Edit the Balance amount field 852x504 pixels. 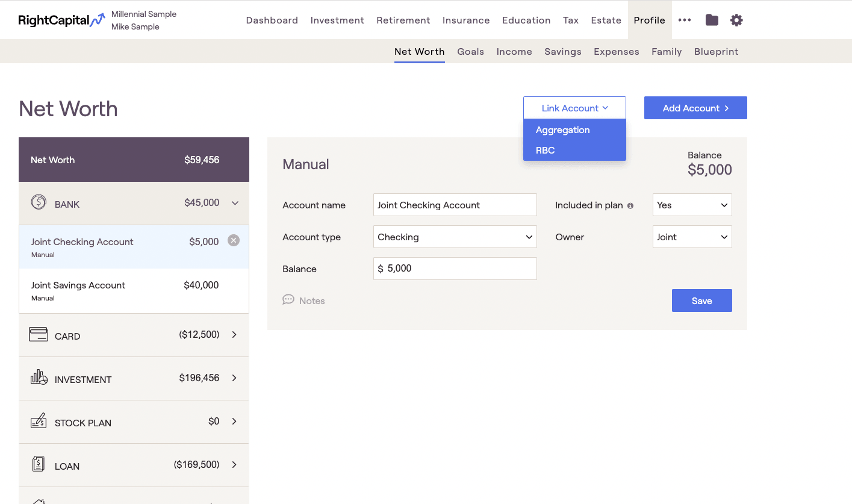click(x=455, y=269)
